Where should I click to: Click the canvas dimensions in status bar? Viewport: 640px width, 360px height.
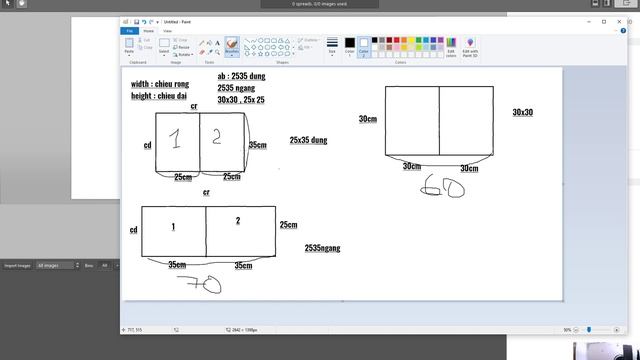(242, 330)
